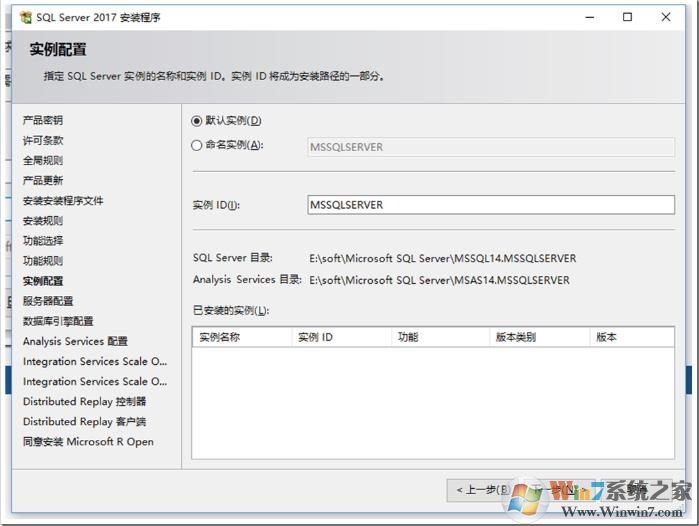Click the 上一步(B) back button

480,490
